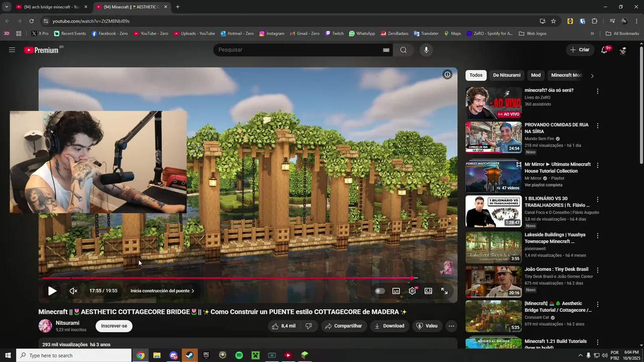Open the tab search dropdown arrow
This screenshot has width=644, height=362.
pos(7,7)
